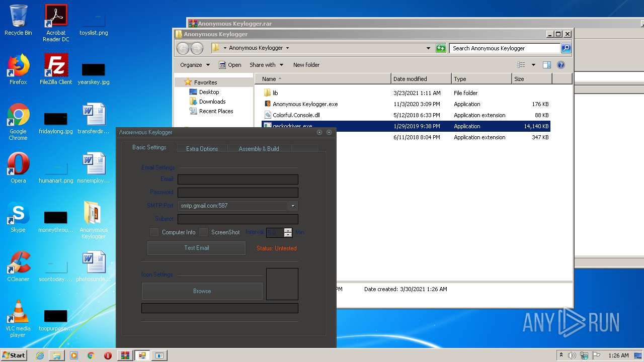Switch to the WinRAR taskbar button

[x=125, y=355]
